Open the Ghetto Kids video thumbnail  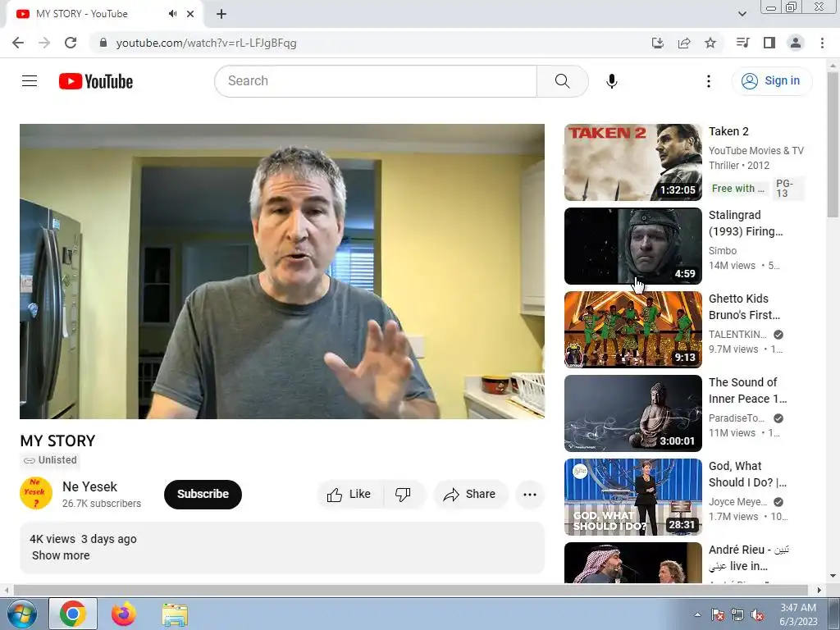click(x=632, y=330)
